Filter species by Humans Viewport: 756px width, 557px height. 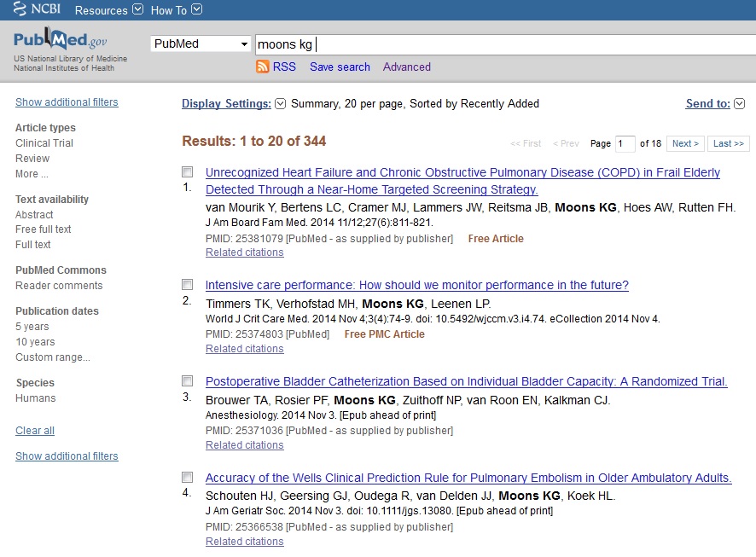[x=36, y=398]
